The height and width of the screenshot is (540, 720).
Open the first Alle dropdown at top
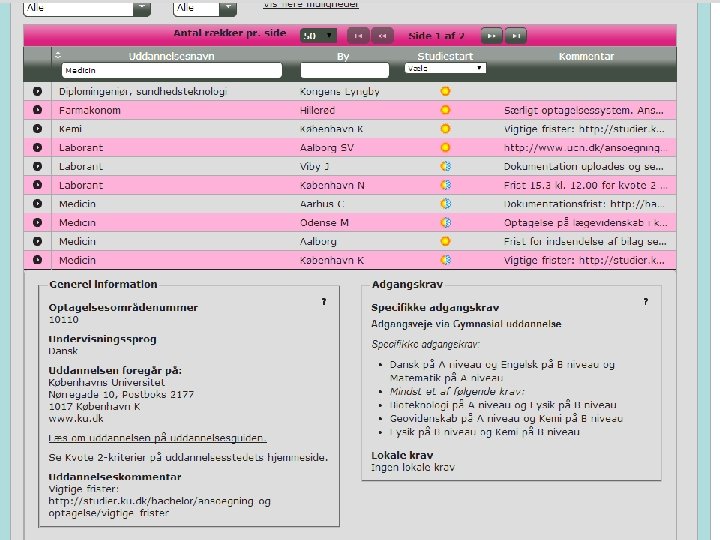click(87, 8)
